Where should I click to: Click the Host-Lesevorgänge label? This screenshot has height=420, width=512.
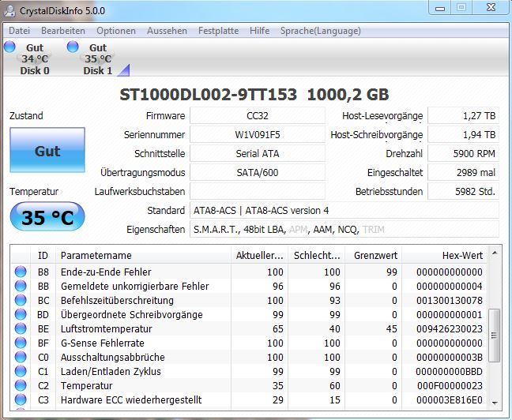click(x=382, y=116)
